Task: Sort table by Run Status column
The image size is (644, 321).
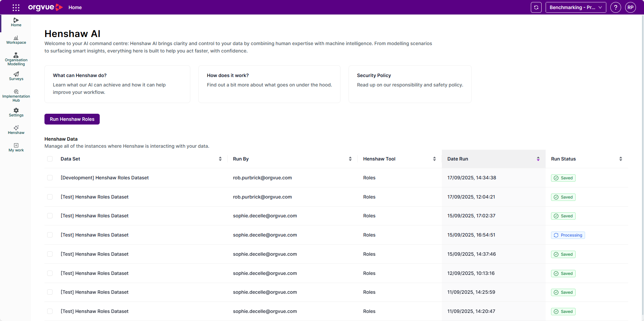Action: (621, 159)
